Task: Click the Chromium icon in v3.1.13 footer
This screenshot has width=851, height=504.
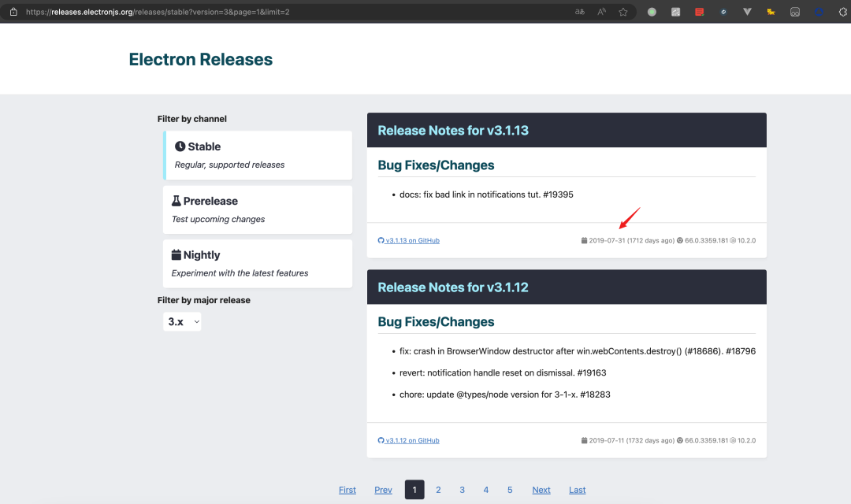Action: pyautogui.click(x=679, y=240)
